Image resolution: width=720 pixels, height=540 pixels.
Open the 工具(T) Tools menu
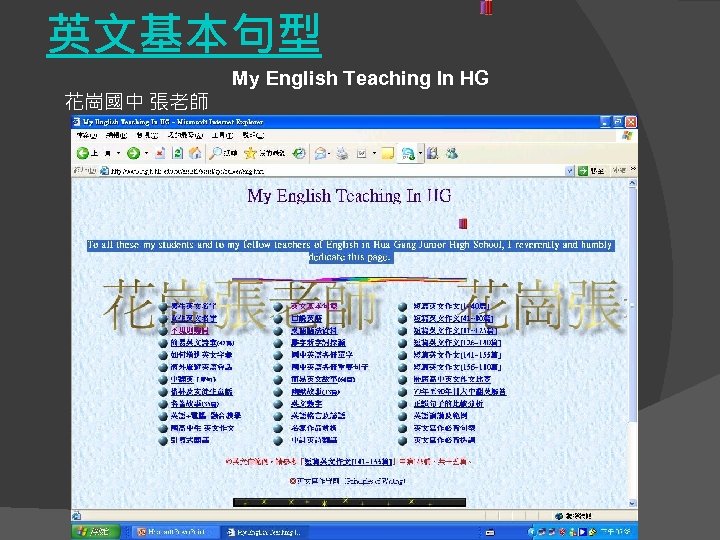pyautogui.click(x=223, y=135)
